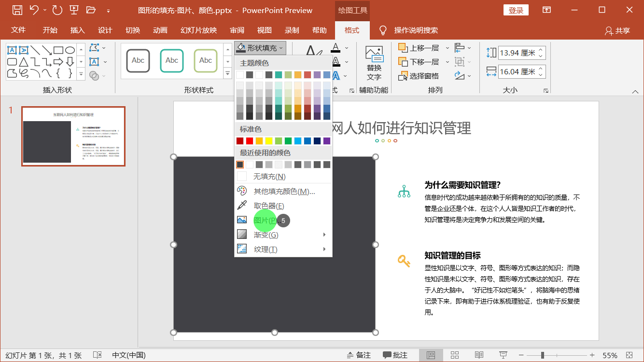
Task: Switch to Reading view in status bar
Action: tap(479, 355)
